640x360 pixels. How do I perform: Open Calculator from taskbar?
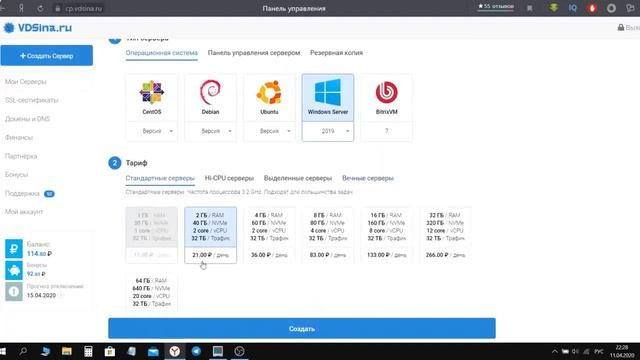(88, 351)
